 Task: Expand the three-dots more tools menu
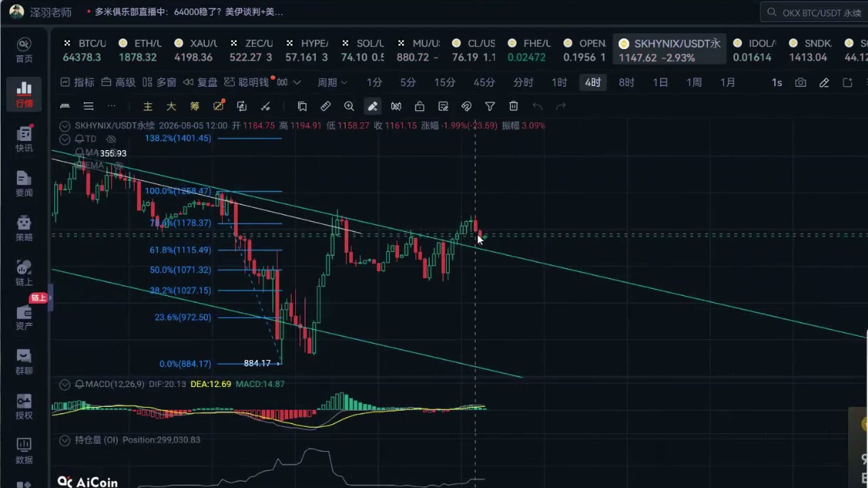112,106
